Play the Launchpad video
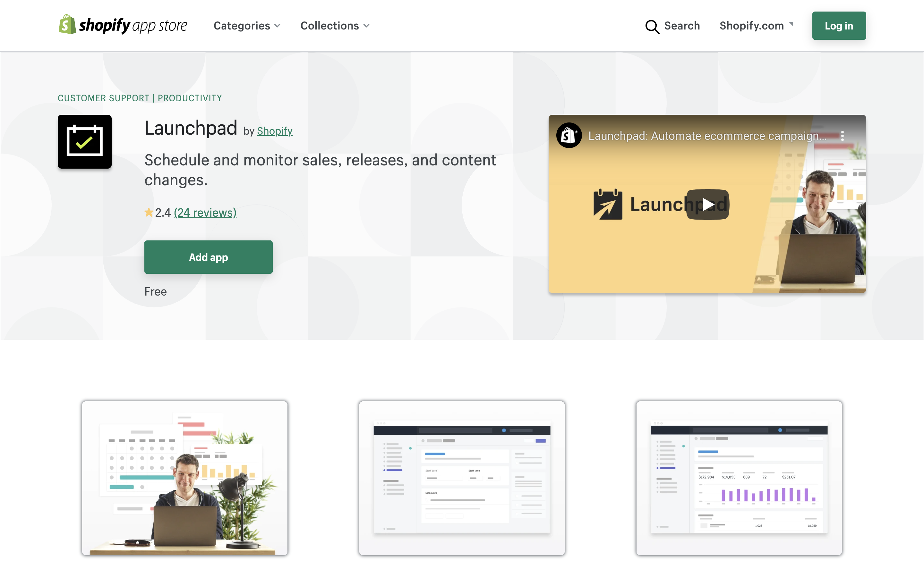This screenshot has width=924, height=577. pos(707,205)
